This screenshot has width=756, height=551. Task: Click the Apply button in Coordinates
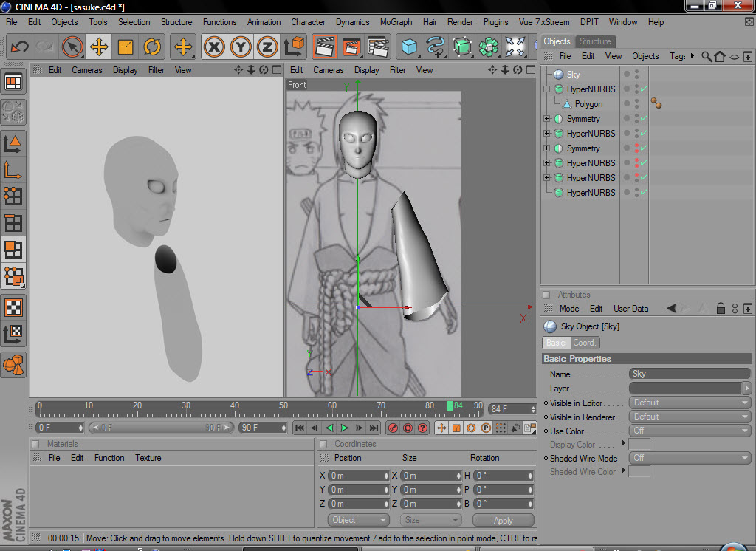(504, 521)
